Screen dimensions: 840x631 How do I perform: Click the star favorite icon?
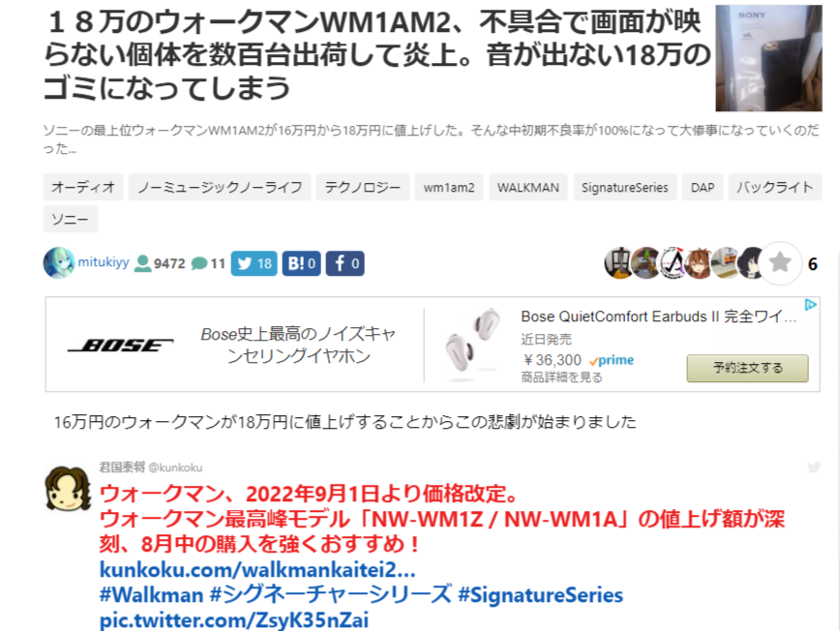point(780,262)
